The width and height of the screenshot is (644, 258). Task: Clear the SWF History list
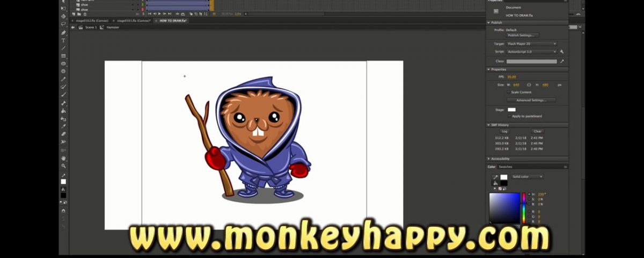tap(538, 131)
